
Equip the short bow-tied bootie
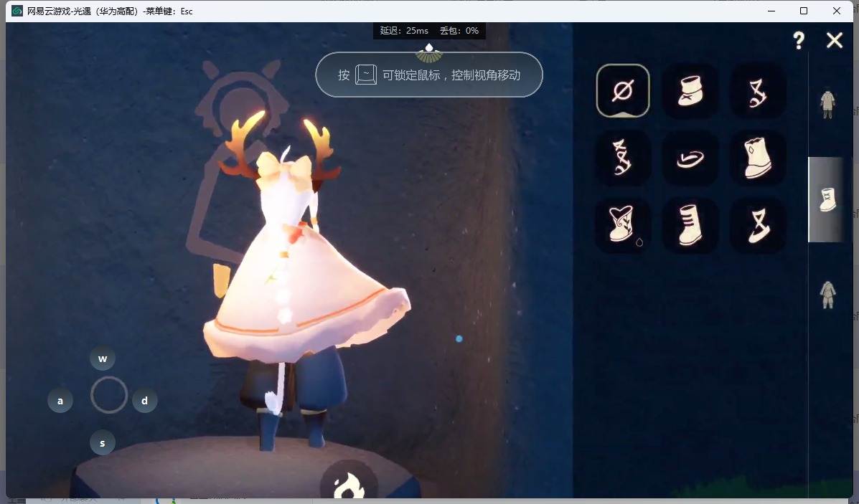pyautogui.click(x=690, y=91)
